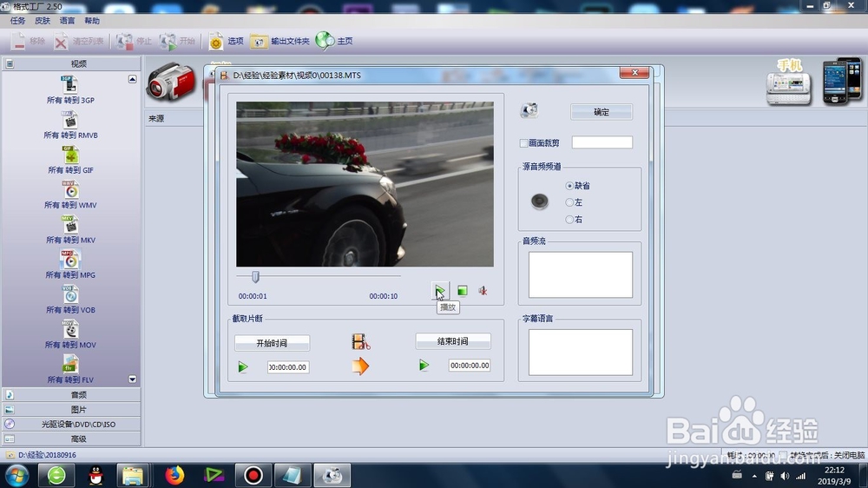
Task: Open 选项 from the toolbar
Action: click(x=226, y=41)
